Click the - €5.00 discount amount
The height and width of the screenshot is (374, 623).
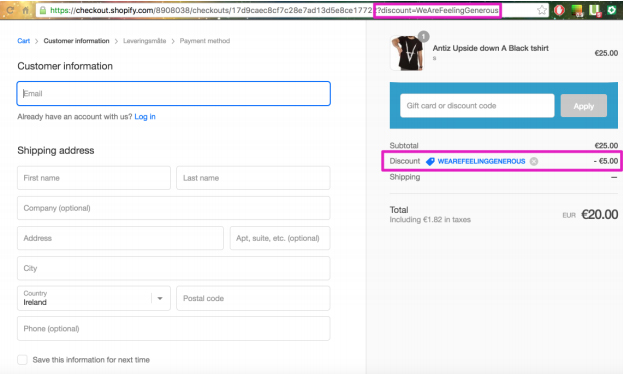(x=606, y=161)
